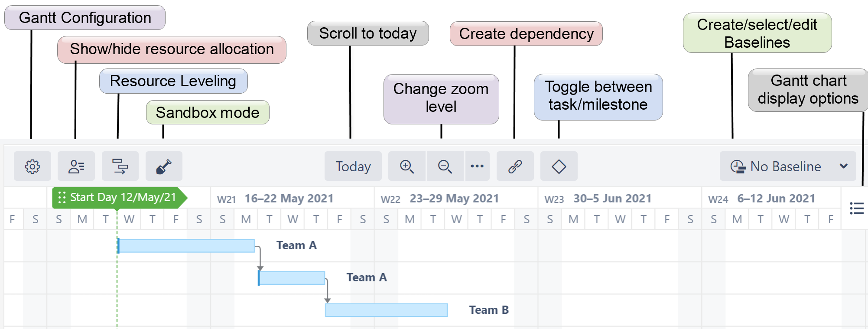This screenshot has height=329, width=868.
Task: Open the Resource Leveling tool
Action: click(120, 166)
